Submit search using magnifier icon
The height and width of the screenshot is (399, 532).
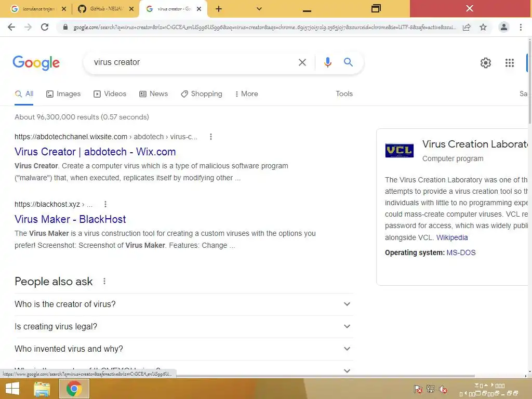point(348,62)
